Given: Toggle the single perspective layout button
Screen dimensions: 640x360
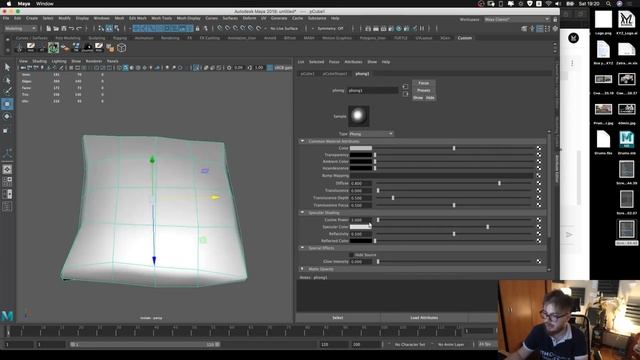Looking at the screenshot, I should pyautogui.click(x=7, y=169).
